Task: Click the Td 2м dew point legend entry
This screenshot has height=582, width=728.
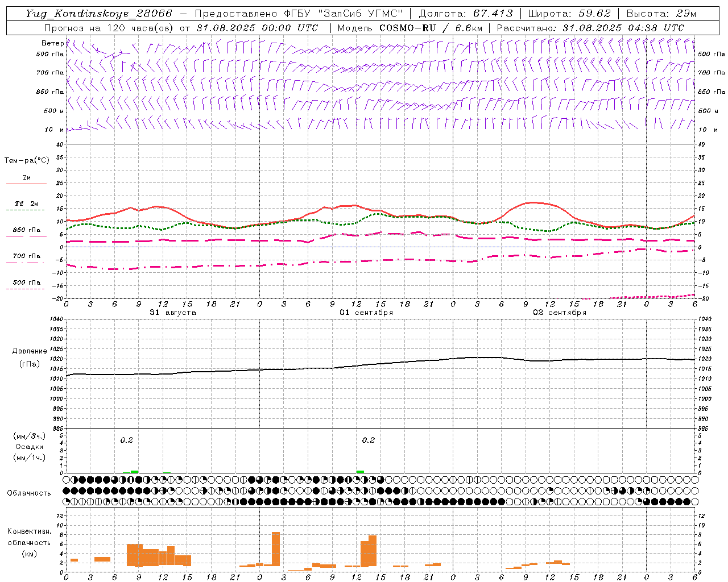Action: coord(26,204)
